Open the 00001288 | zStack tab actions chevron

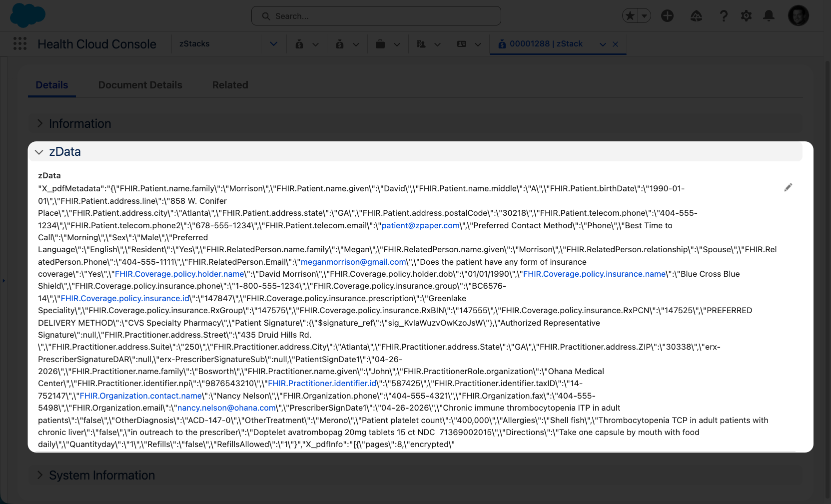[x=603, y=44]
